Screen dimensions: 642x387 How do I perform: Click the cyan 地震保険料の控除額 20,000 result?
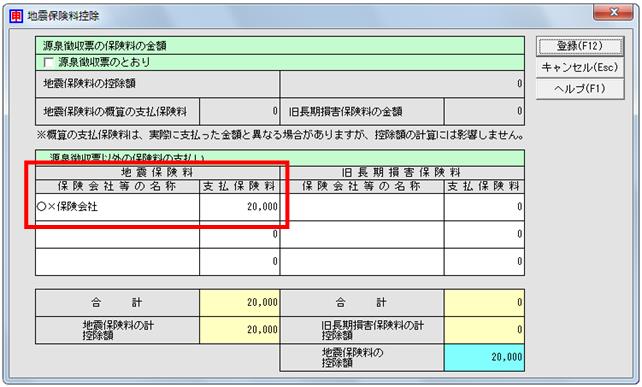click(x=484, y=358)
